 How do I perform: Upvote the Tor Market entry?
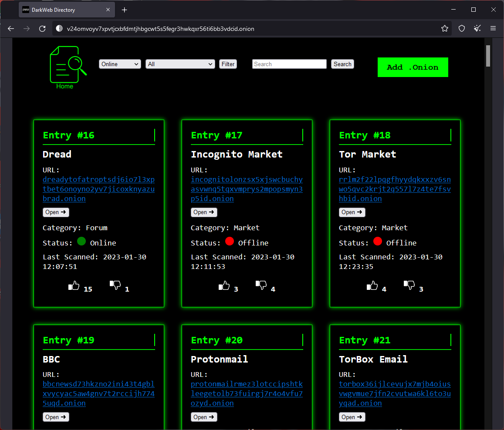tap(372, 285)
